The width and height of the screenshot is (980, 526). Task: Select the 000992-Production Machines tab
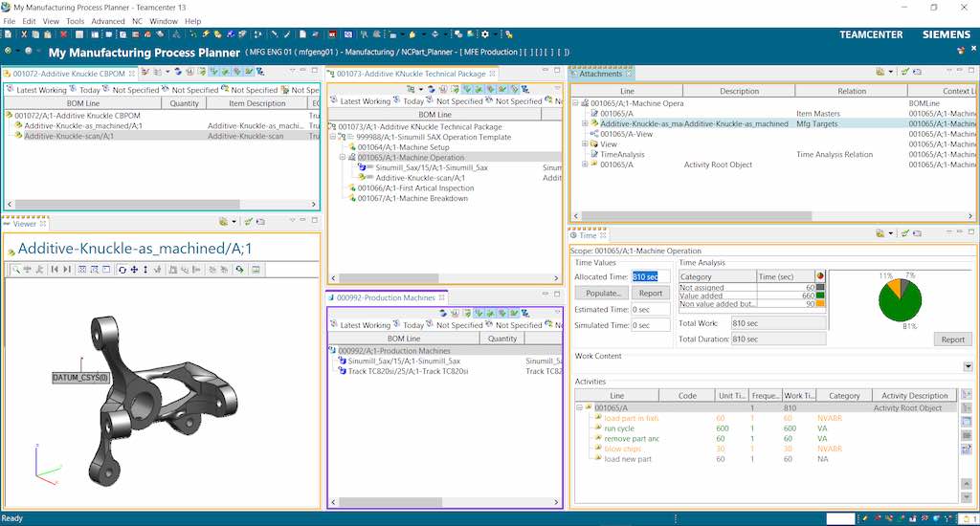386,298
